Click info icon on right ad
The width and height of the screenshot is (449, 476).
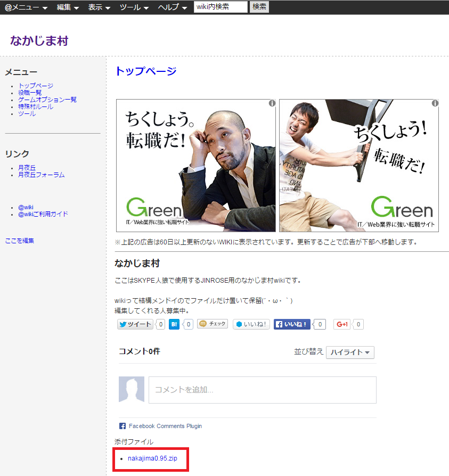tap(435, 103)
